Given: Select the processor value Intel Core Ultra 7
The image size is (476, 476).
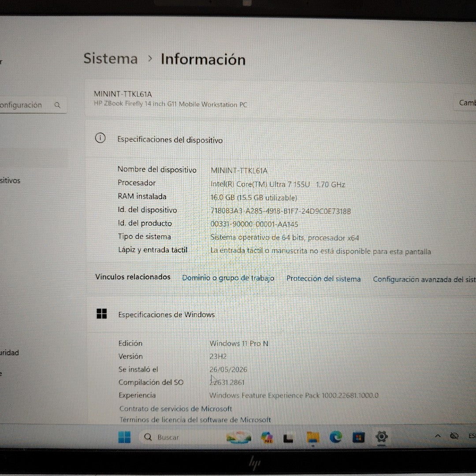Looking at the screenshot, I should tap(278, 184).
